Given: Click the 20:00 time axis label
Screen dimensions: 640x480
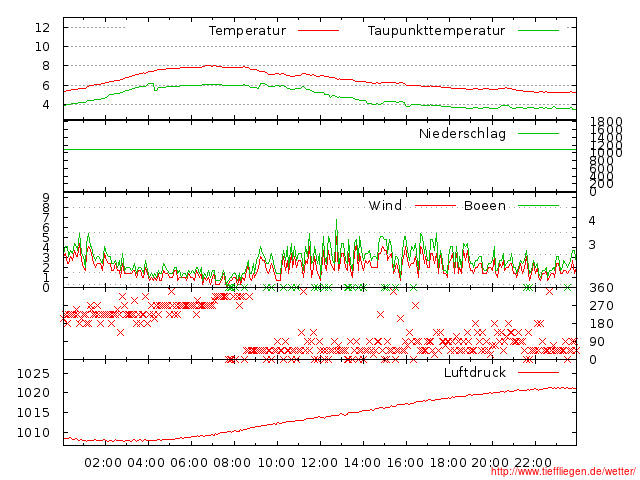Looking at the screenshot, I should 490,463.
